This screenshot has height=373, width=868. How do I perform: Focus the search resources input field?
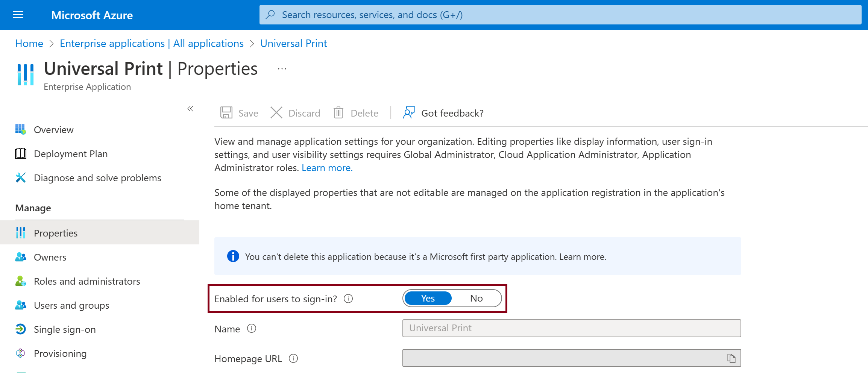tap(560, 15)
